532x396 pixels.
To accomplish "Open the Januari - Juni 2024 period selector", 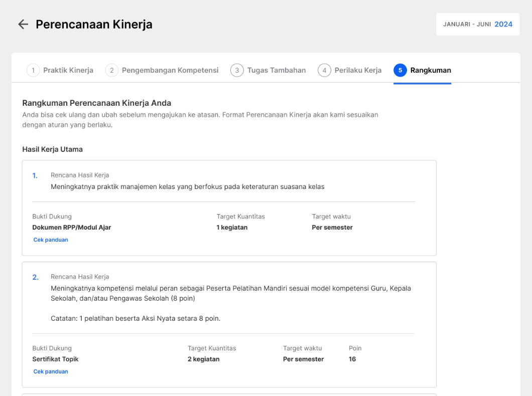I will pyautogui.click(x=478, y=24).
